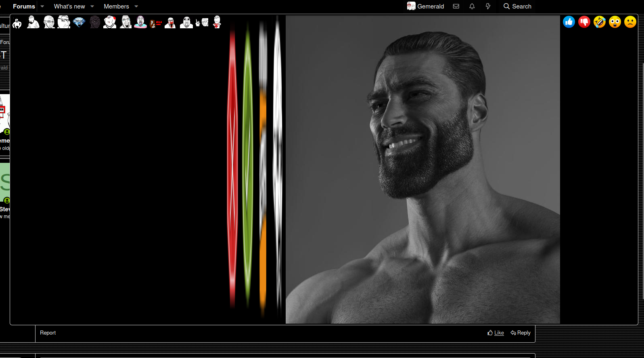React with the red thumbs-down emoji
The image size is (644, 358).
[x=584, y=22]
